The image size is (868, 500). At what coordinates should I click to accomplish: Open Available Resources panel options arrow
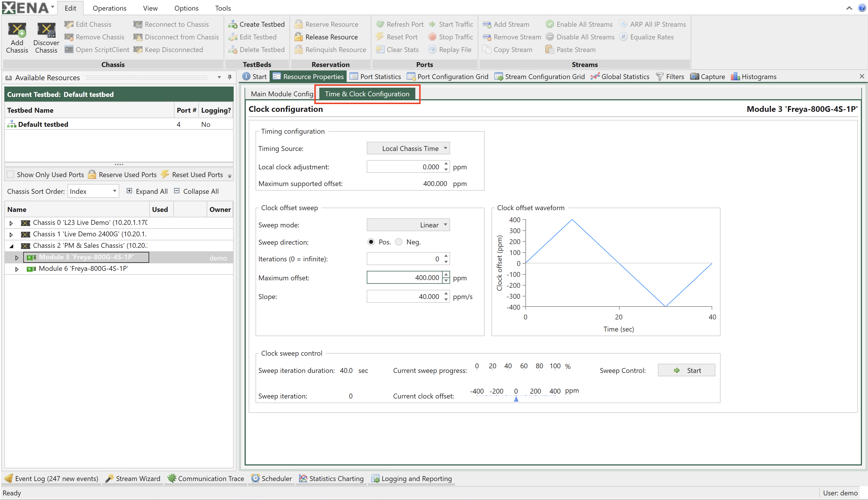click(x=219, y=77)
